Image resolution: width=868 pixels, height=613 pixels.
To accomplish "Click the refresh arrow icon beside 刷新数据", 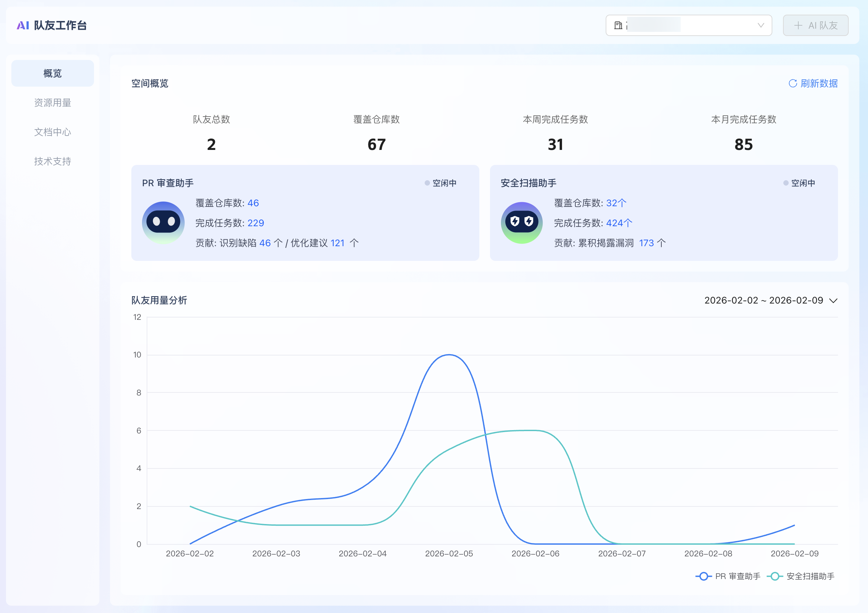I will coord(793,83).
